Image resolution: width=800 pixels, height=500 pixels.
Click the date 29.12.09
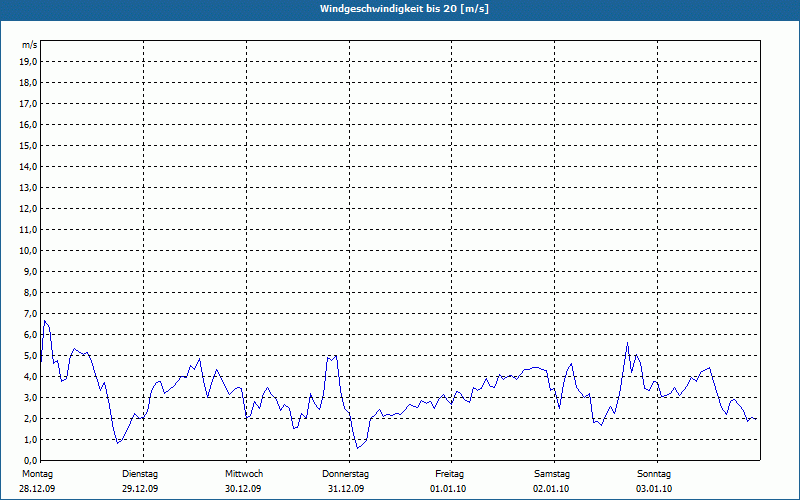140,489
